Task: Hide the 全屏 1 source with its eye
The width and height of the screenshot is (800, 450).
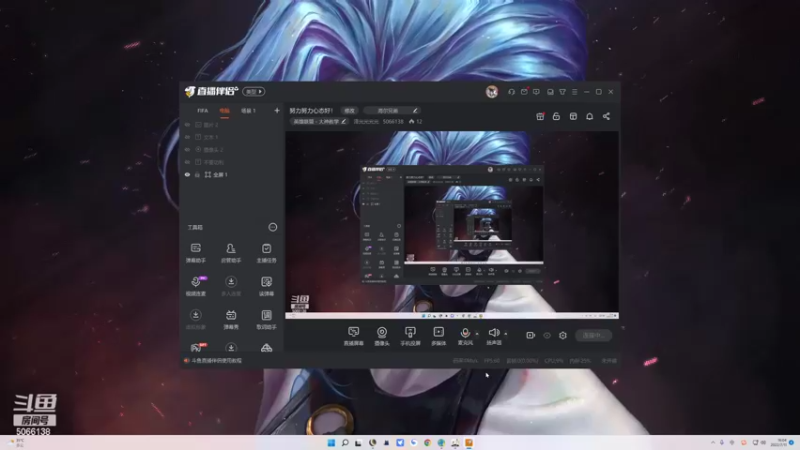Action: tap(187, 174)
